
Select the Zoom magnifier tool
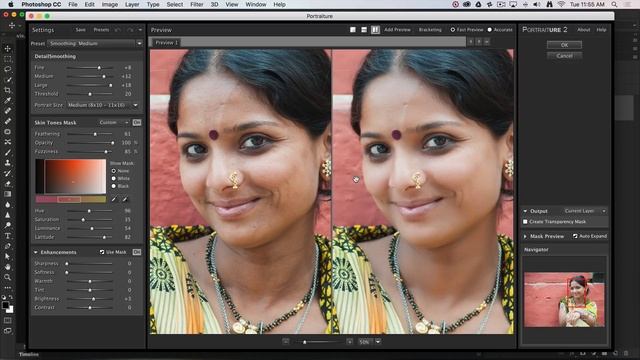pos(8,277)
